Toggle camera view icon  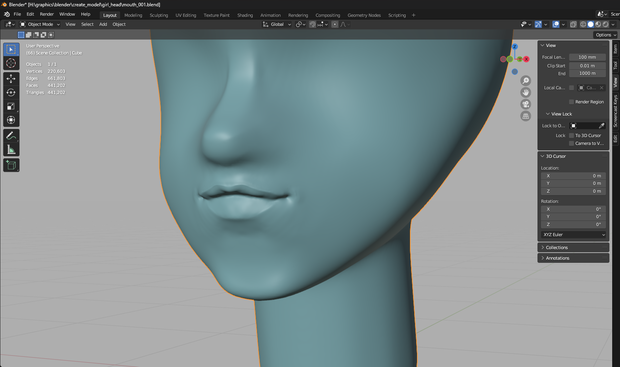[x=525, y=104]
